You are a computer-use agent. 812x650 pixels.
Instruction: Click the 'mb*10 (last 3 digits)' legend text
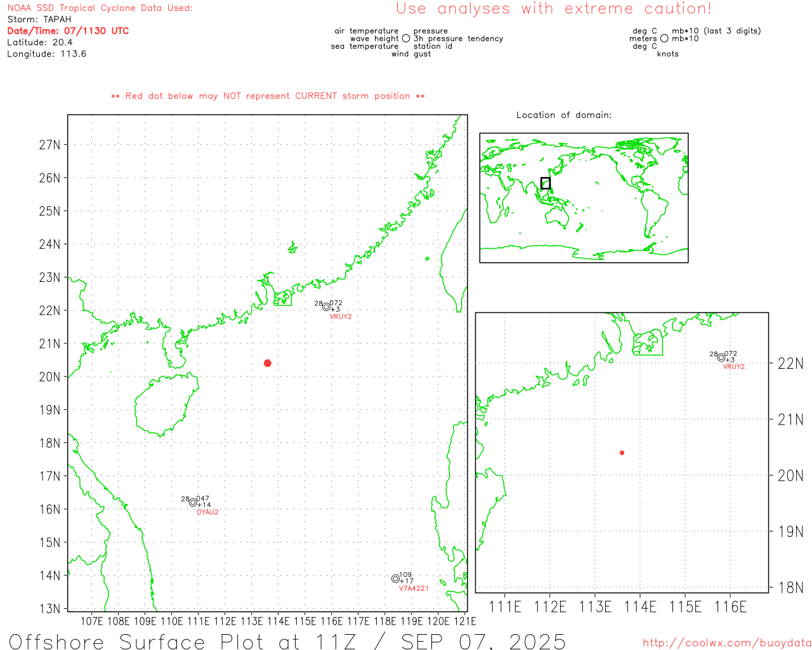[x=716, y=31]
